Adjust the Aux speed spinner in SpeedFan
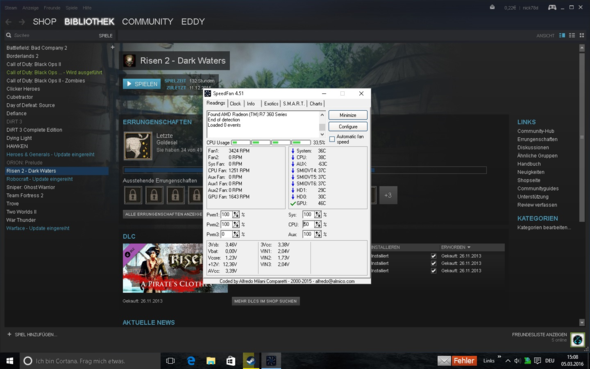 pyautogui.click(x=318, y=234)
